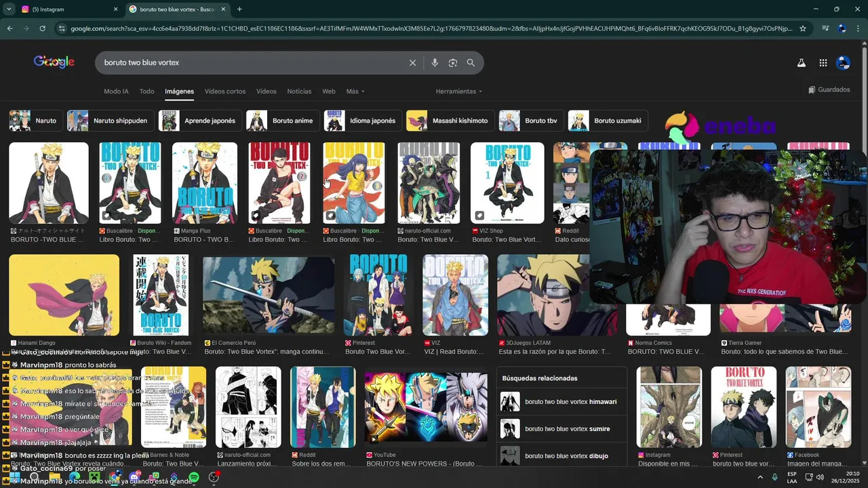Viewport: 868px width, 488px height.
Task: Open Guardados saved items
Action: (829, 89)
